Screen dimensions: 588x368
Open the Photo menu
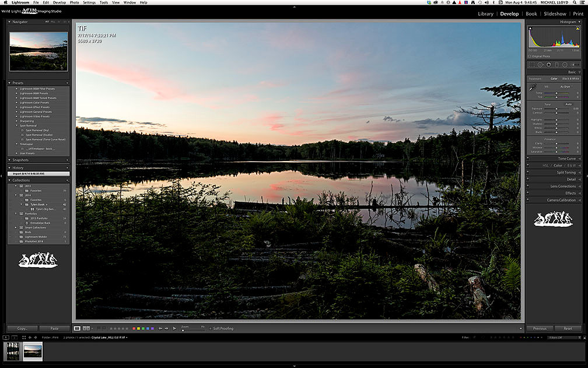[x=74, y=2]
